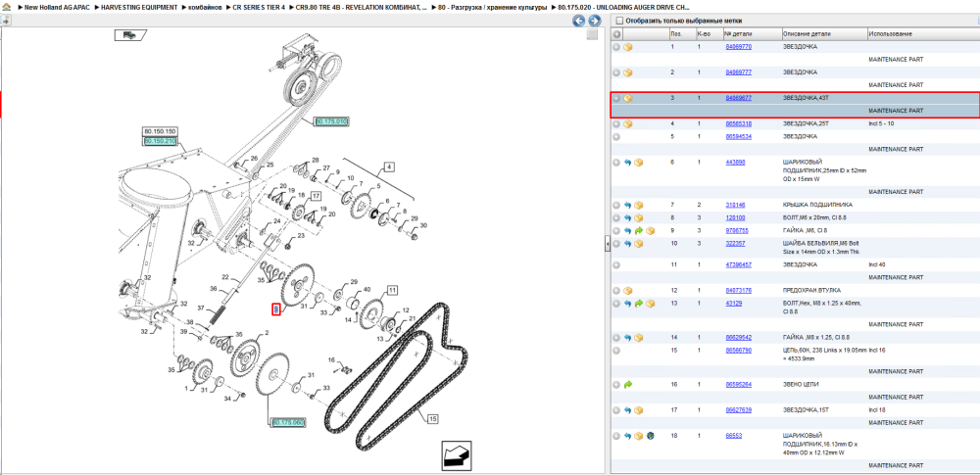Viewport: 980px width, 475px height.
Task: Click the globe icon for part 66553
Action: click(650, 436)
